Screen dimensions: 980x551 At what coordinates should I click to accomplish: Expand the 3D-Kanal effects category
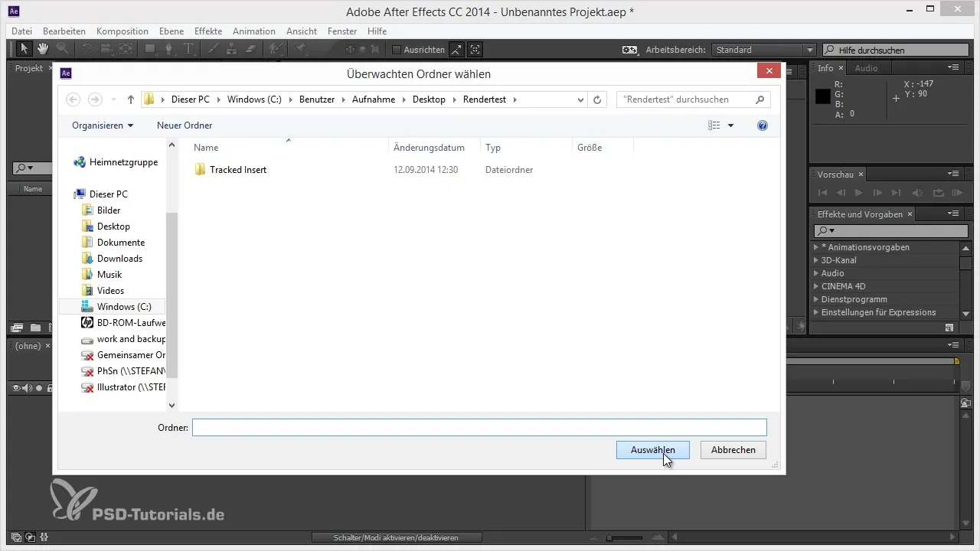pyautogui.click(x=815, y=260)
